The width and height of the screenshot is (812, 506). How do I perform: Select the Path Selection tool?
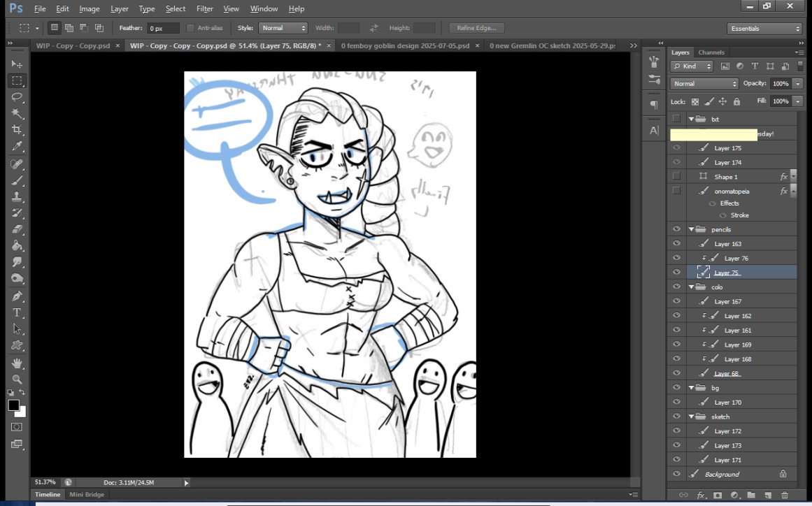pyautogui.click(x=17, y=329)
